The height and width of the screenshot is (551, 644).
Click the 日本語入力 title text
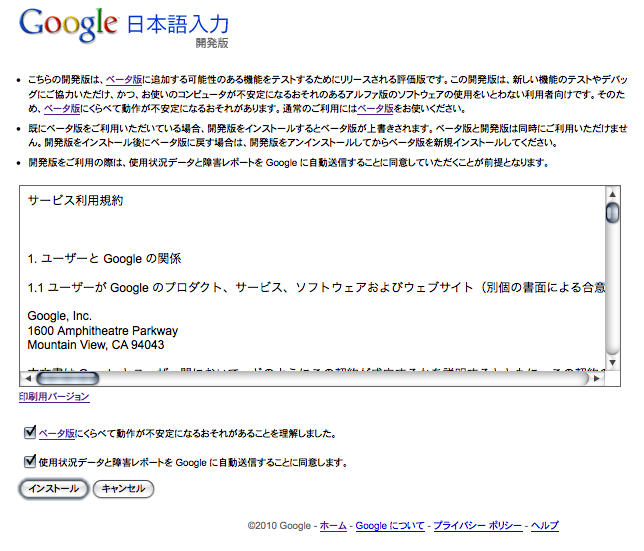click(x=178, y=24)
